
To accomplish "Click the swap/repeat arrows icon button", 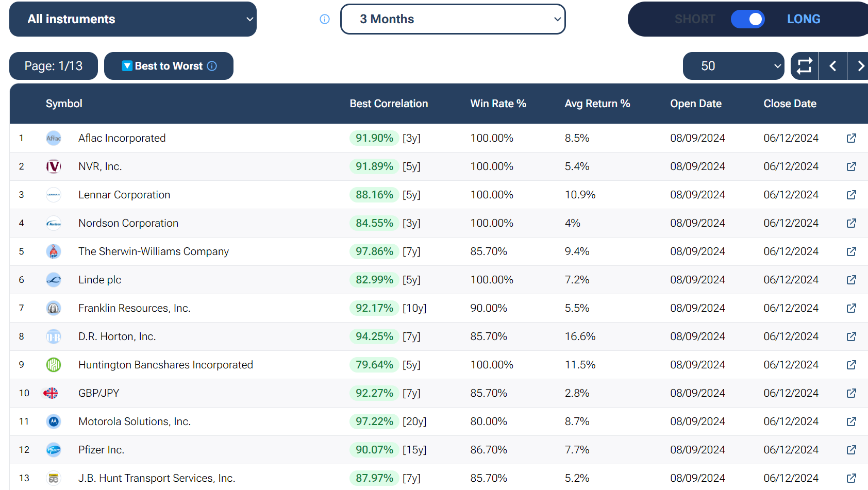I will (805, 66).
